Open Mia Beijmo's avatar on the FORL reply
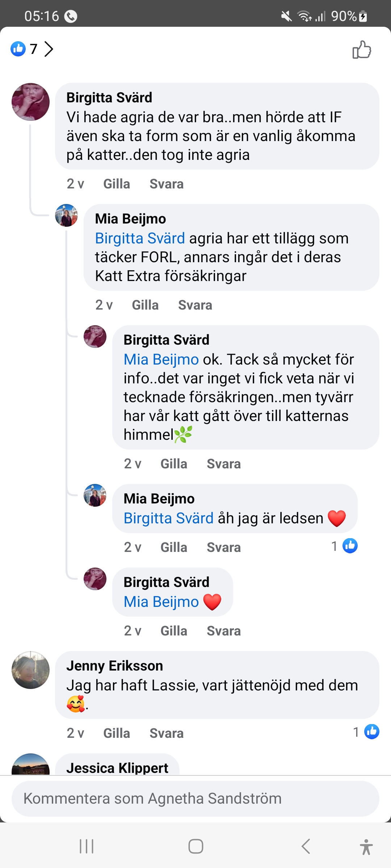This screenshot has height=868, width=391. pyautogui.click(x=66, y=216)
